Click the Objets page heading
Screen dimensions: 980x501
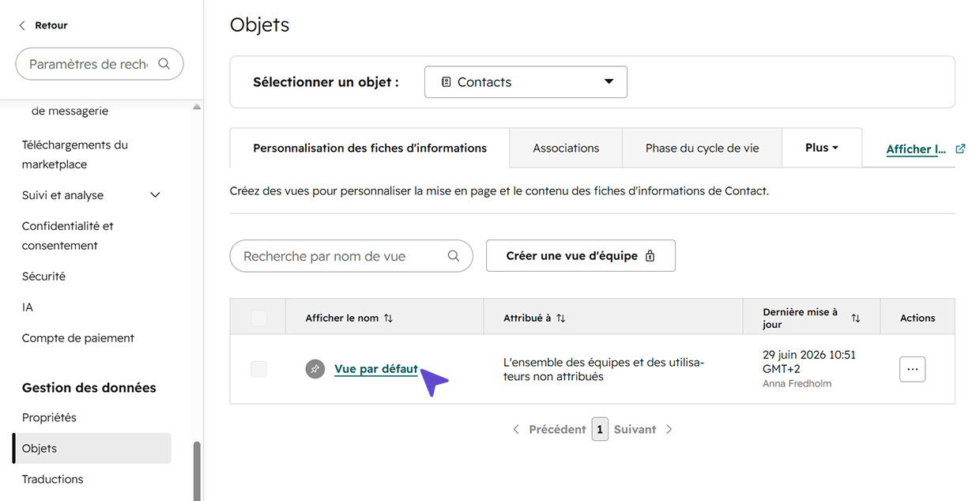(x=259, y=24)
